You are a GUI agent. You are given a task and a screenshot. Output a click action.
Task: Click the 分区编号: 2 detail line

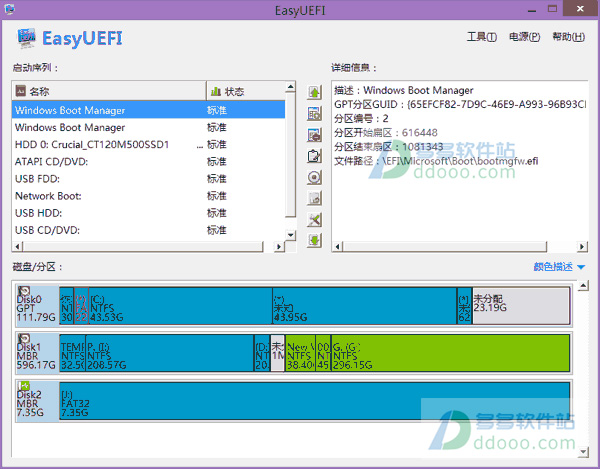click(x=361, y=119)
